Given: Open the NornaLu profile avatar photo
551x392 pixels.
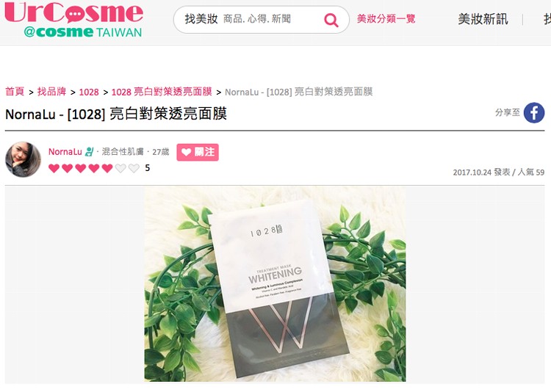Looking at the screenshot, I should [23, 159].
